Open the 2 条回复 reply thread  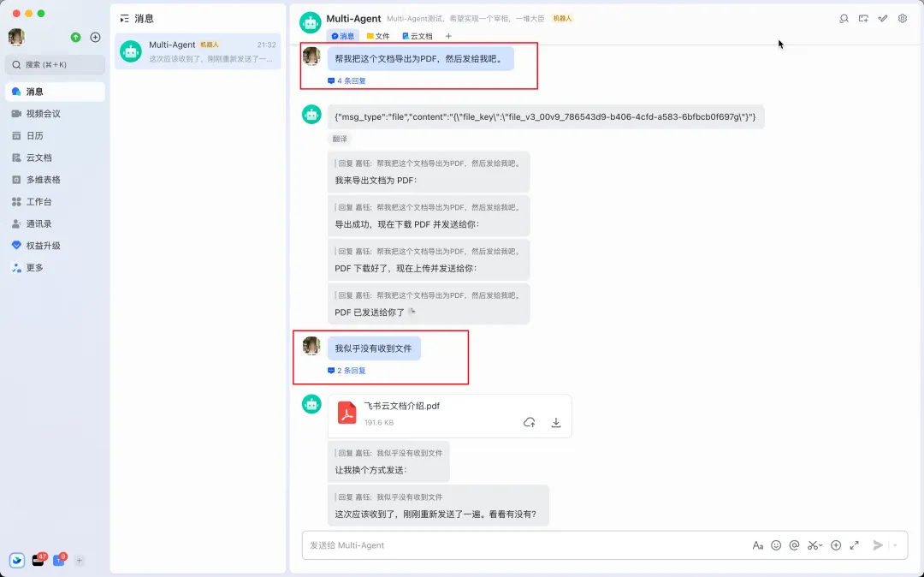click(347, 371)
